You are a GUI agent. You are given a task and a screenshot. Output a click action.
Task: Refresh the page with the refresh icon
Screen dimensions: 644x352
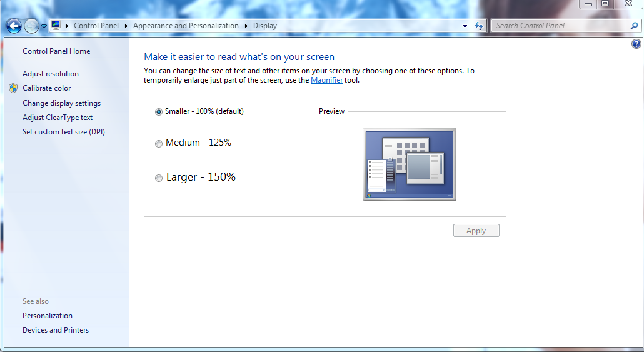[x=479, y=26]
